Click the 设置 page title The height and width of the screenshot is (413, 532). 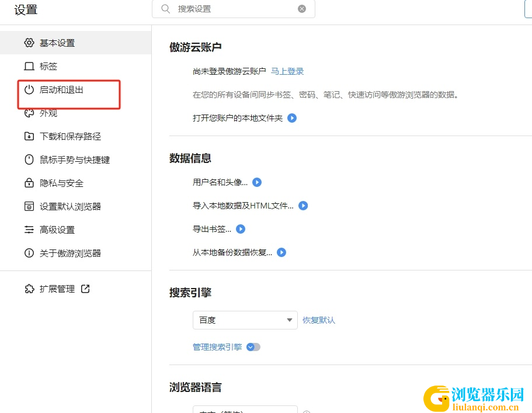tap(26, 9)
